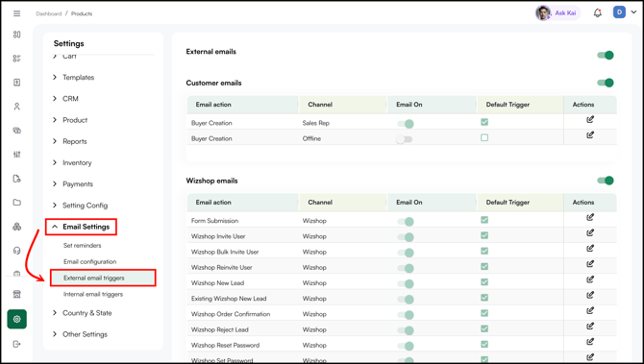The height and width of the screenshot is (364, 644).
Task: Expand the Setting Config section
Action: point(80,206)
